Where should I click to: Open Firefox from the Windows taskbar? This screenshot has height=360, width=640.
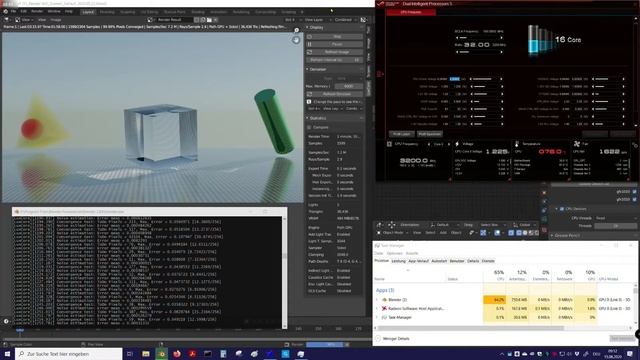177,354
